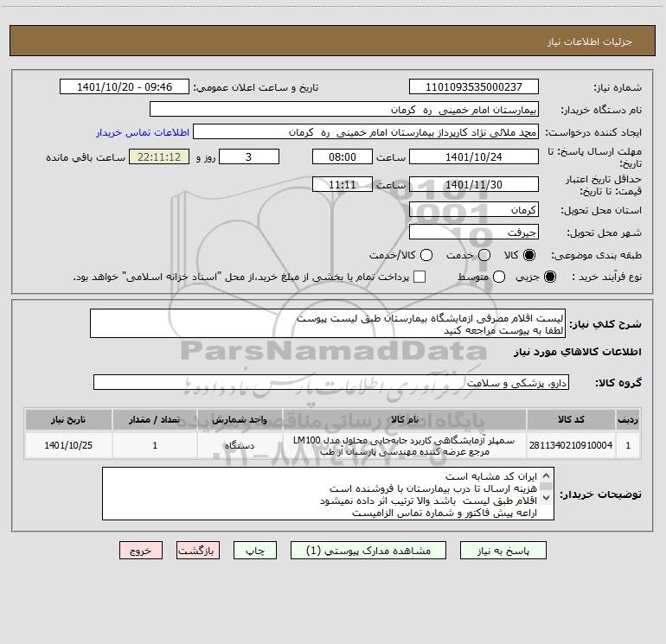Click the توضیحات خریدار notes text area
Image resolution: width=666 pixels, height=644 pixels.
(328, 494)
